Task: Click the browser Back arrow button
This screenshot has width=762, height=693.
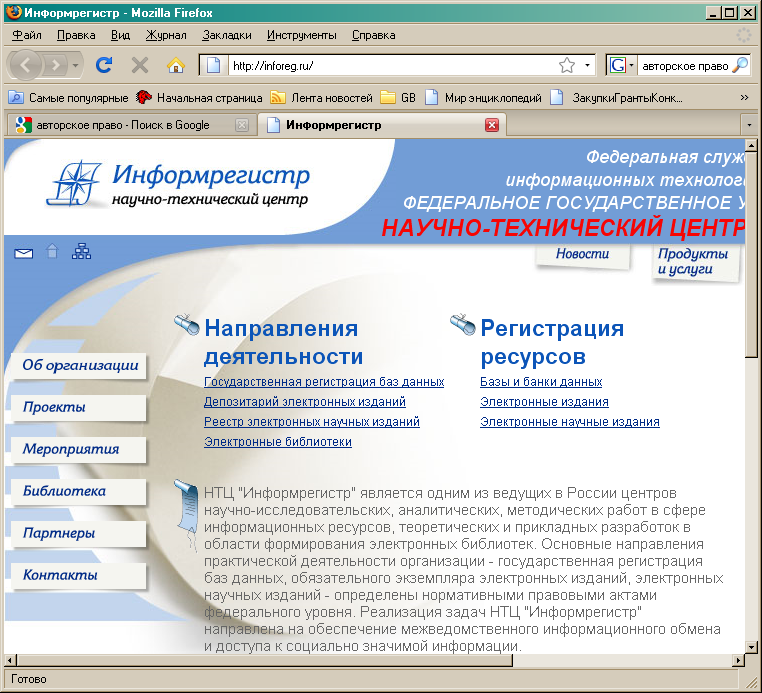Action: click(25, 65)
